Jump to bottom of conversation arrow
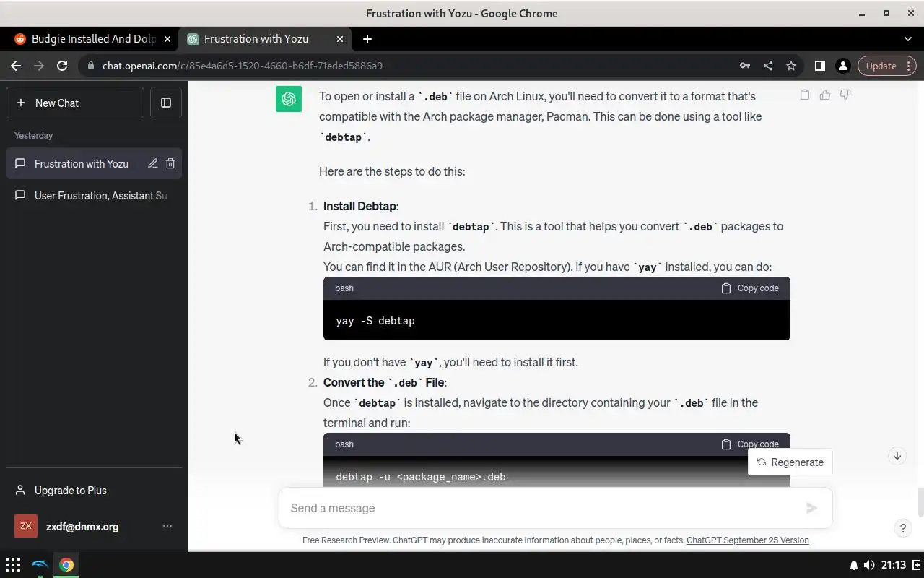 click(x=897, y=456)
